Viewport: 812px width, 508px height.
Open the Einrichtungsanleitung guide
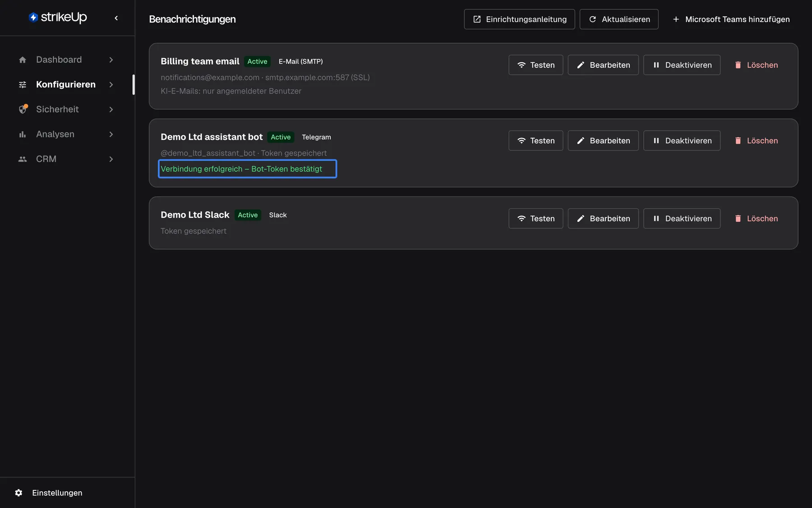519,19
